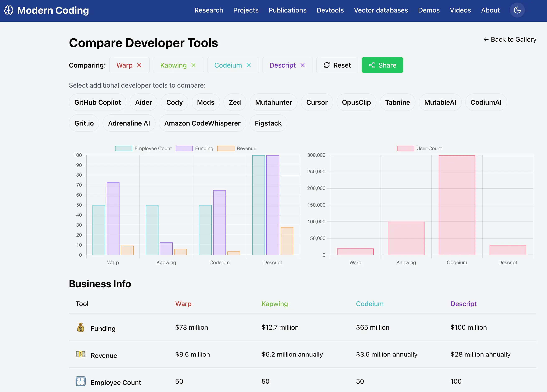Remove Descript from the comparison
Viewport: 547px width, 392px height.
click(303, 65)
